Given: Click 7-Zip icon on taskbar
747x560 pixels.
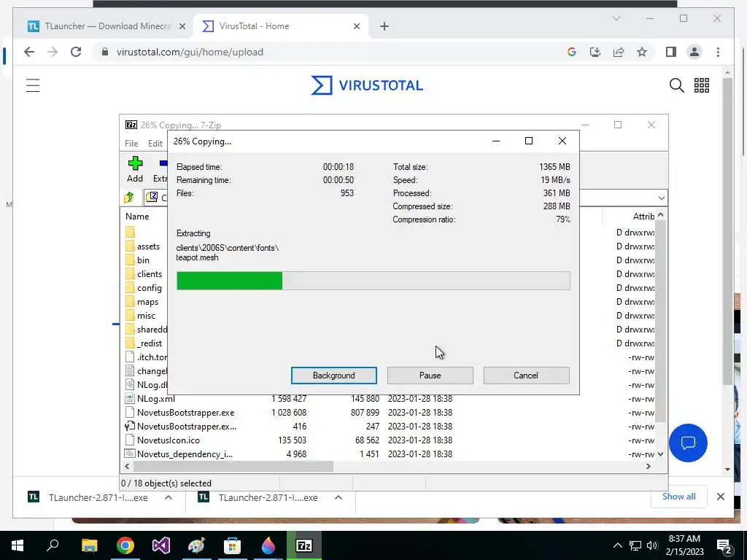Looking at the screenshot, I should 304,545.
